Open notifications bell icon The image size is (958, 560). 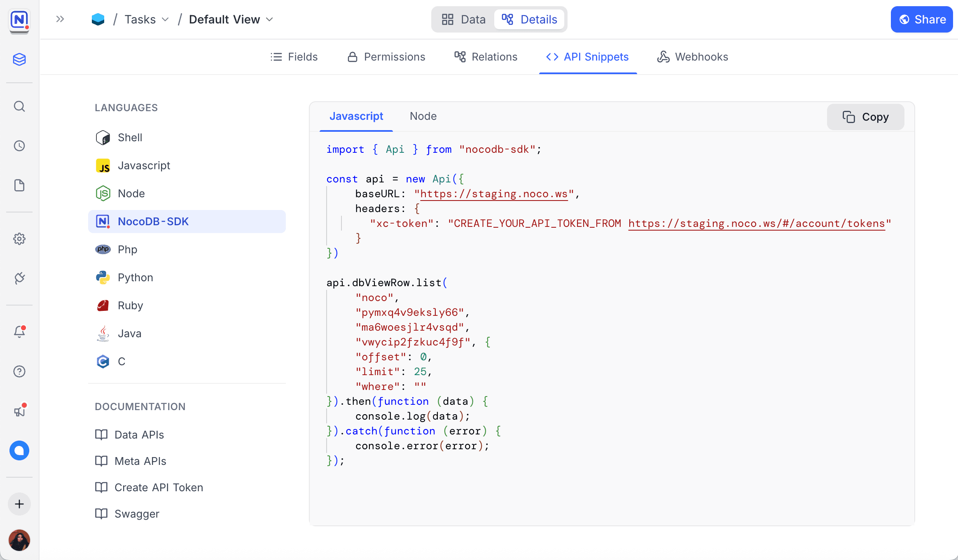point(19,332)
